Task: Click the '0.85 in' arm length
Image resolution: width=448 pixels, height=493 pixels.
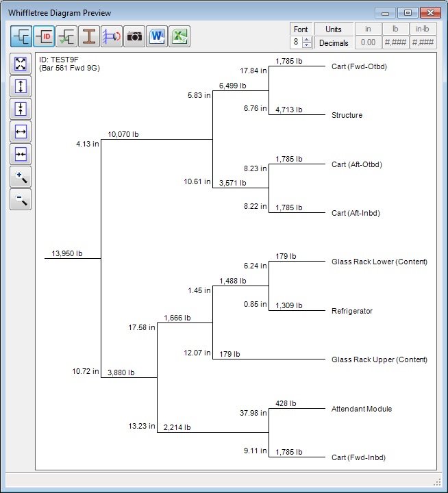Action: 255,304
